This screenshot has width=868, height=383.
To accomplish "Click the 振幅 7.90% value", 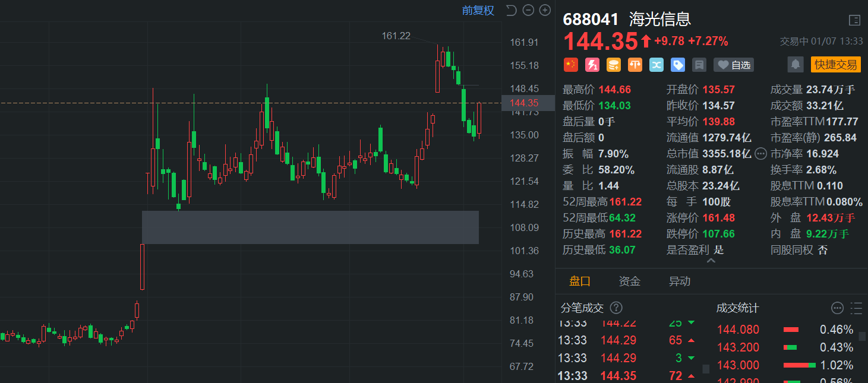I will coord(614,154).
